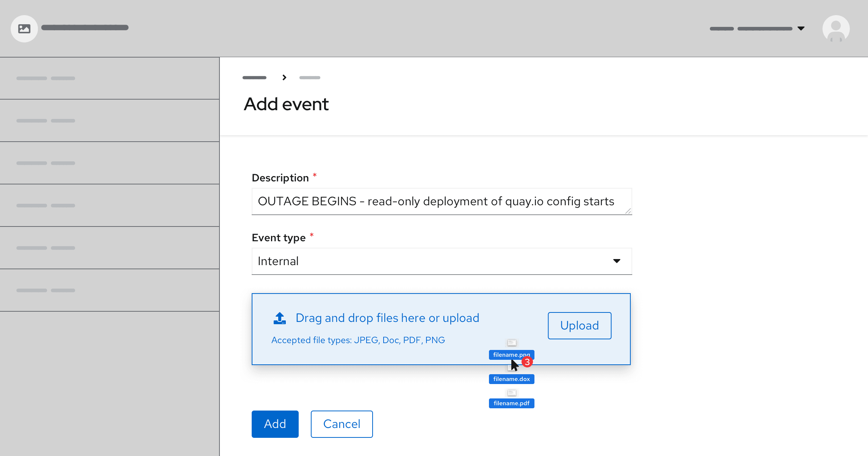Image resolution: width=868 pixels, height=456 pixels.
Task: Go to the parent breadcrumb link
Action: pyautogui.click(x=254, y=78)
